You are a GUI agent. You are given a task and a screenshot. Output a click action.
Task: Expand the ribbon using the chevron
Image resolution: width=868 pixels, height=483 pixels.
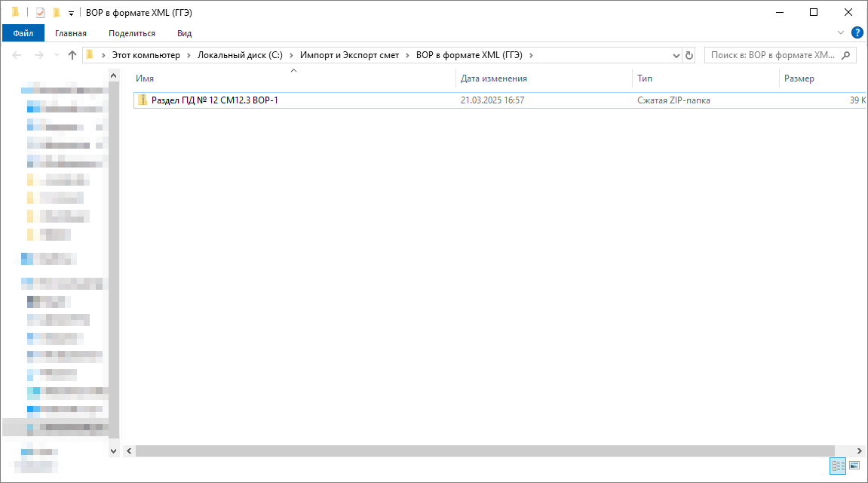[x=842, y=32]
